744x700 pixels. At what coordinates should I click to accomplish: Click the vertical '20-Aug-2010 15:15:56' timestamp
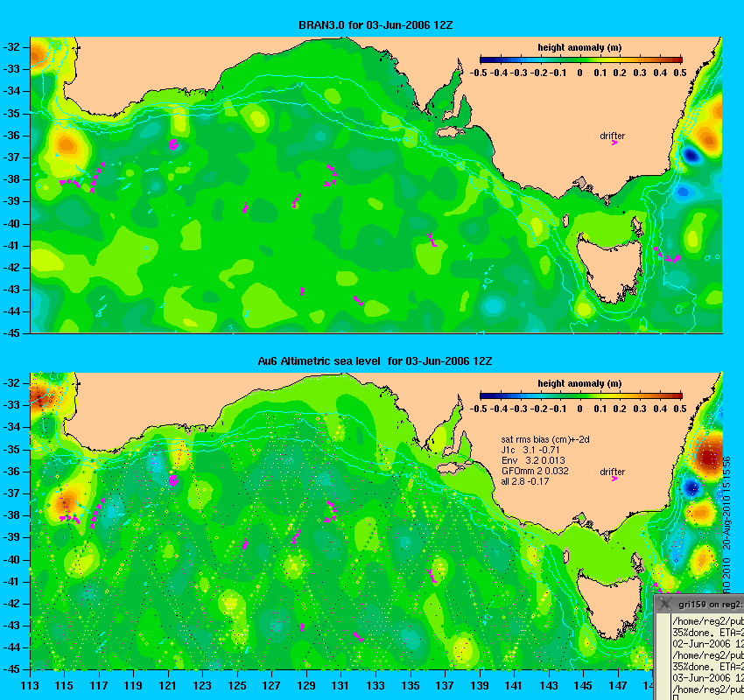(726, 503)
